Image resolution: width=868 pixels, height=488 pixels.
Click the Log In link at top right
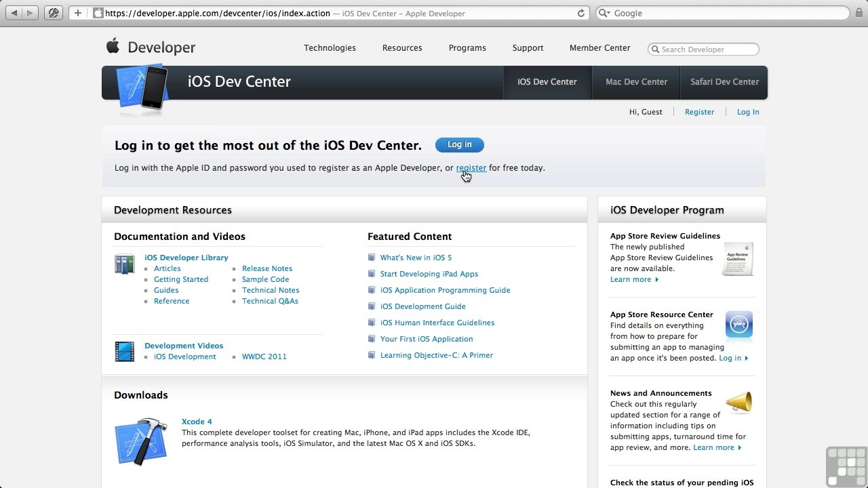point(748,112)
